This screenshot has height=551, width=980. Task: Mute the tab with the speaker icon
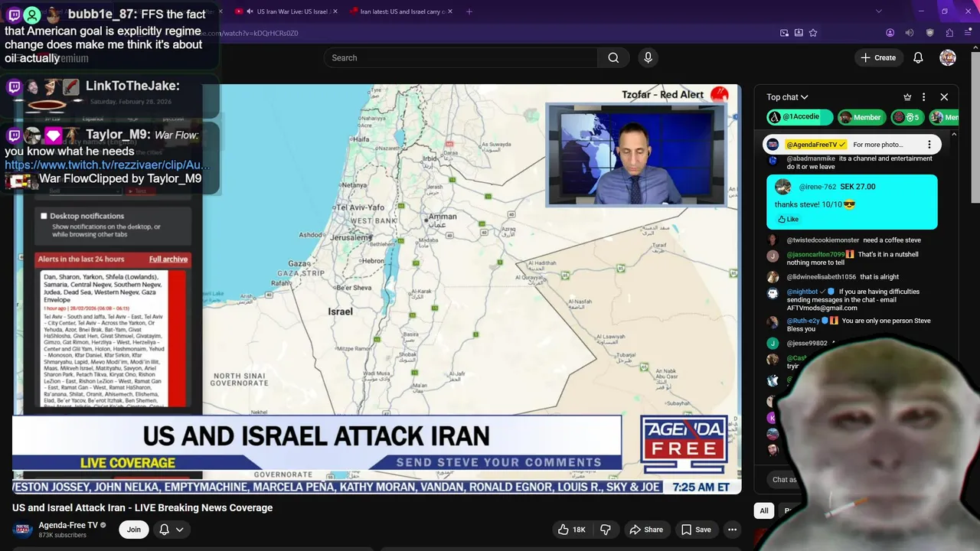[x=910, y=33]
